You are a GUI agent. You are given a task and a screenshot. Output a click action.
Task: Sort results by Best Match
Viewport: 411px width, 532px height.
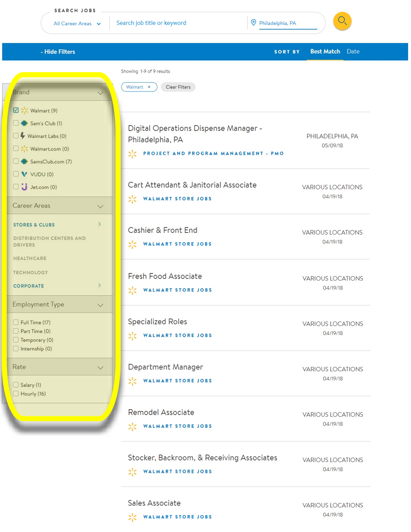tap(325, 51)
